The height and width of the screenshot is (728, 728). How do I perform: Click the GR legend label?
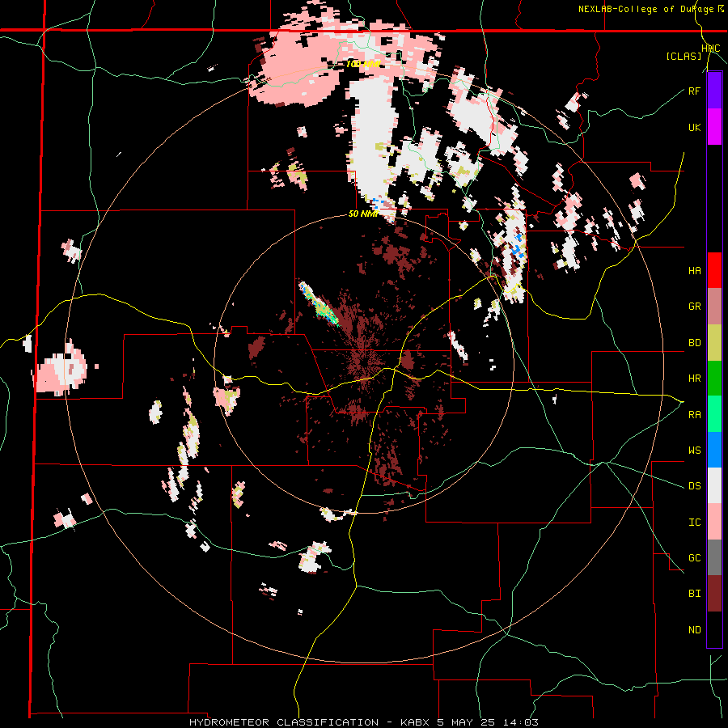pyautogui.click(x=694, y=307)
